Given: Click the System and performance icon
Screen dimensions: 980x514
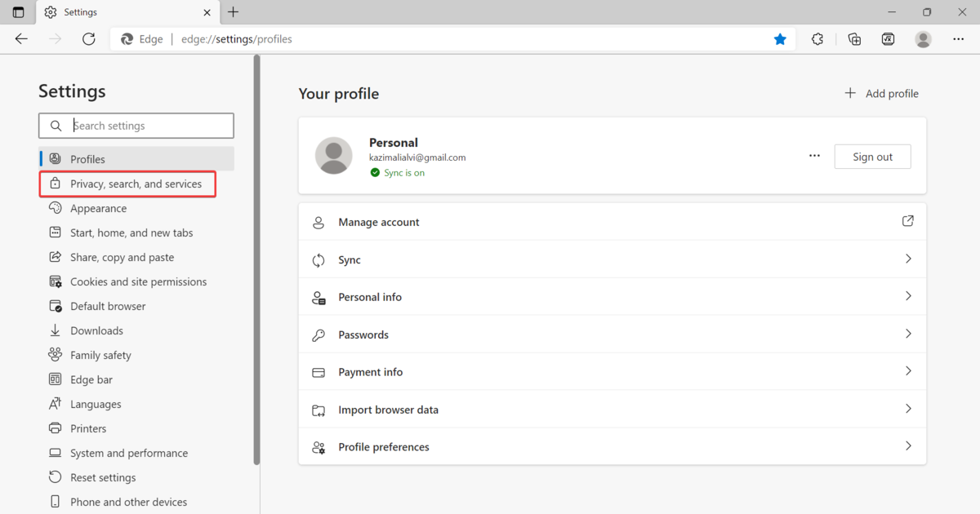Looking at the screenshot, I should [x=55, y=453].
